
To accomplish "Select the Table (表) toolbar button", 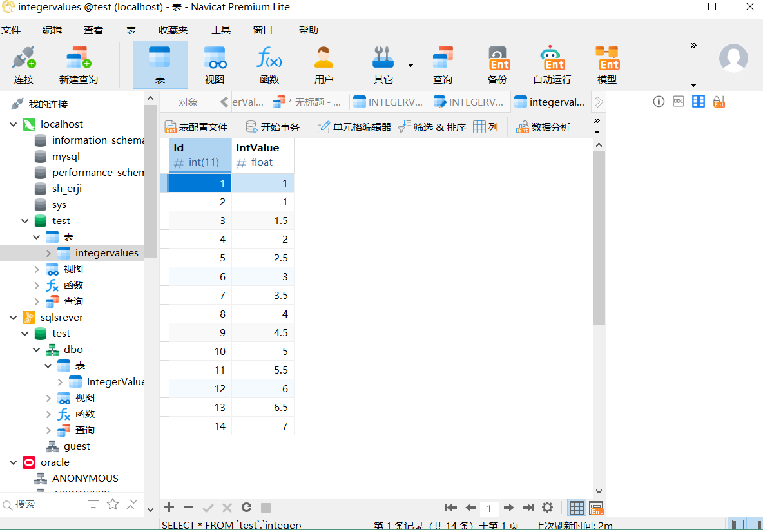I will click(160, 65).
